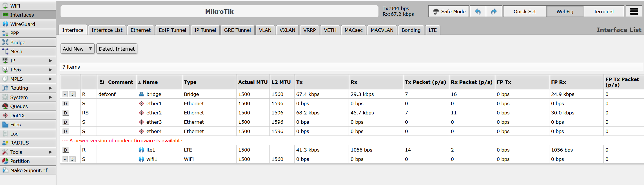This screenshot has width=644, height=185.
Task: Click the remove (-) button for bridge
Action: pyautogui.click(x=65, y=94)
